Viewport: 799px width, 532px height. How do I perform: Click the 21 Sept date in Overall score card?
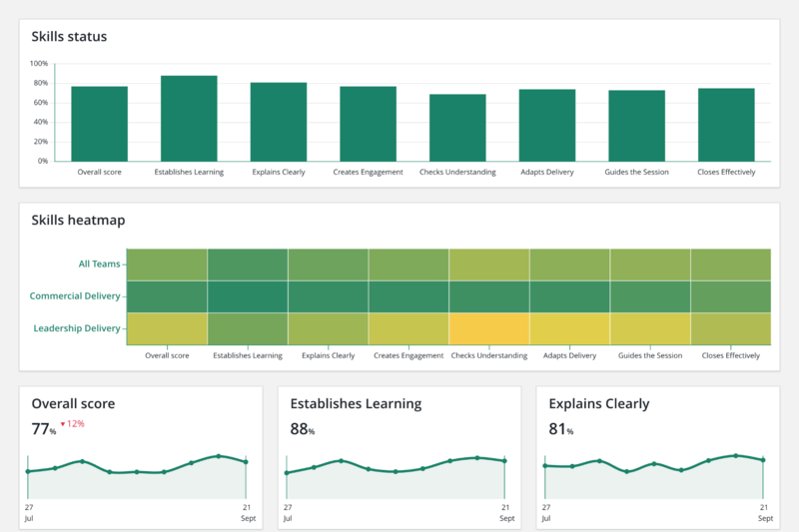tap(248, 513)
